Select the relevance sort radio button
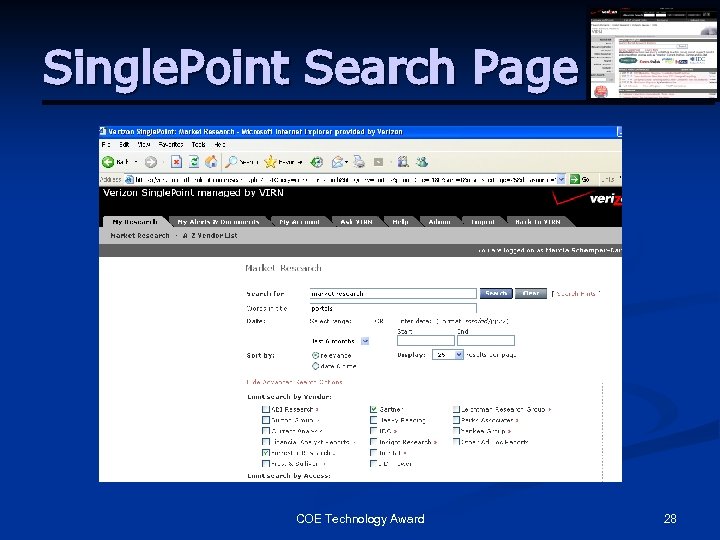Image resolution: width=720 pixels, height=540 pixels. point(315,355)
